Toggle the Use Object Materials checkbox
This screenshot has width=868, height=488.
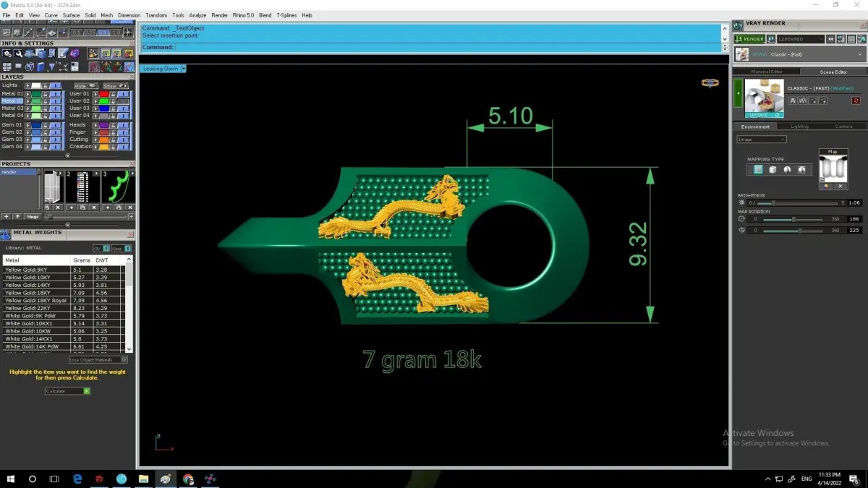click(124, 359)
